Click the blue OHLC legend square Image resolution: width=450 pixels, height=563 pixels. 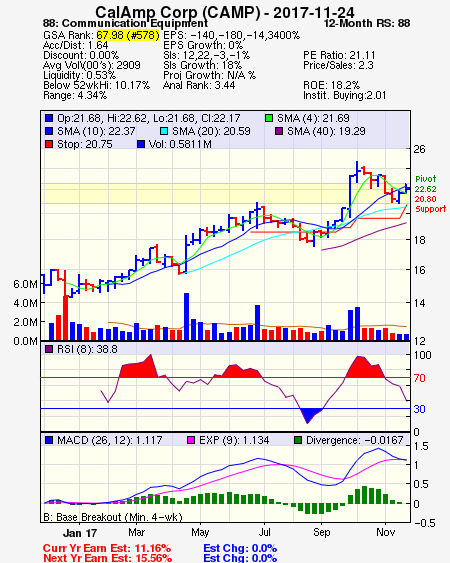[49, 118]
